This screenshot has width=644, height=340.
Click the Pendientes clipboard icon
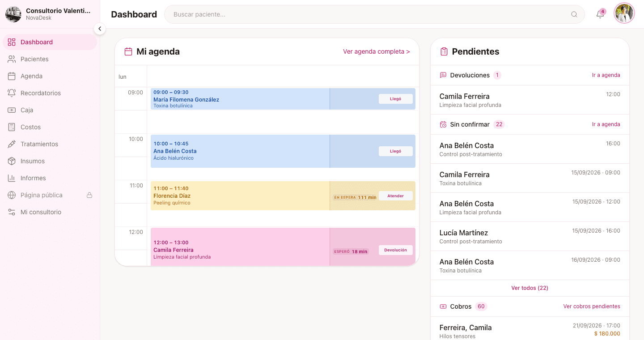point(444,51)
